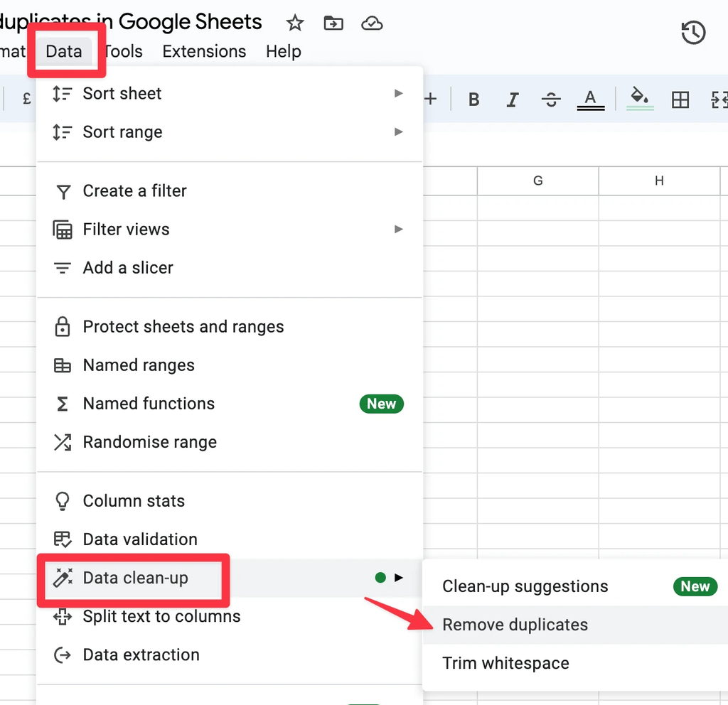The image size is (728, 705).
Task: Choose Remove duplicates from submenu
Action: 515,625
